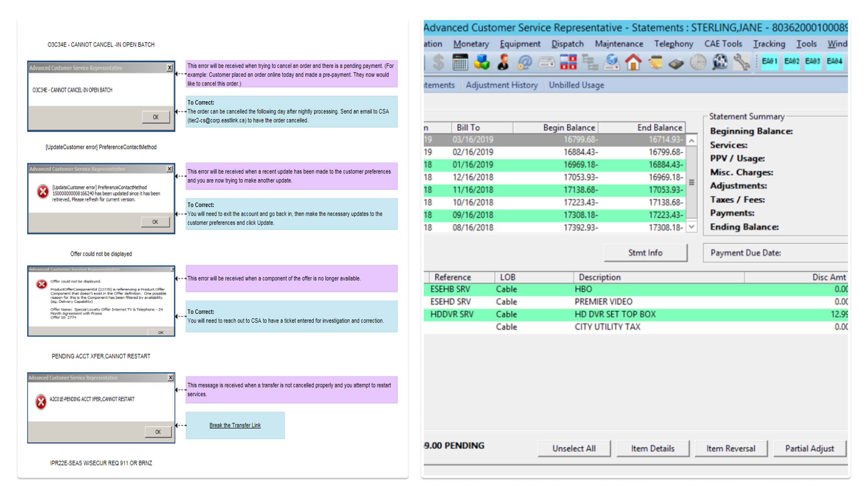Switch to Adjustment History tab
Viewport: 868px width, 495px height.
(501, 85)
